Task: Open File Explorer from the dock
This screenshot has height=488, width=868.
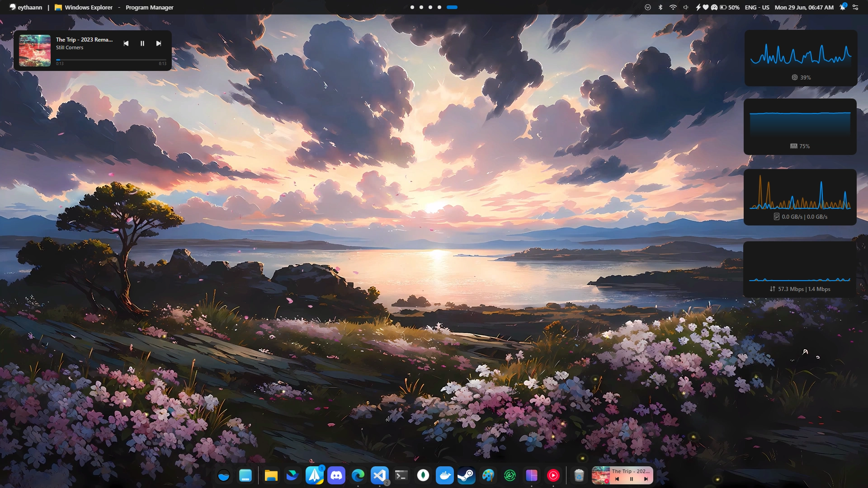Action: [271, 475]
